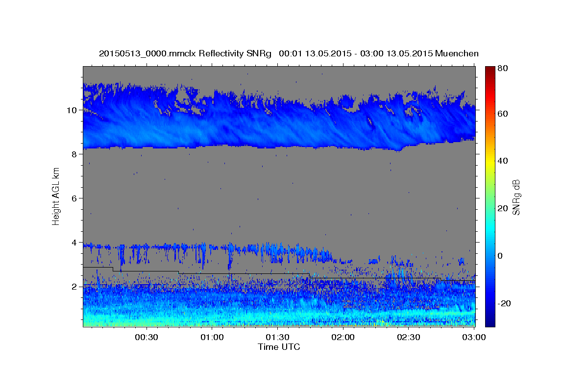Screen dimensions: 588x392
Task: Click the height tick label 8
Action: 74,154
